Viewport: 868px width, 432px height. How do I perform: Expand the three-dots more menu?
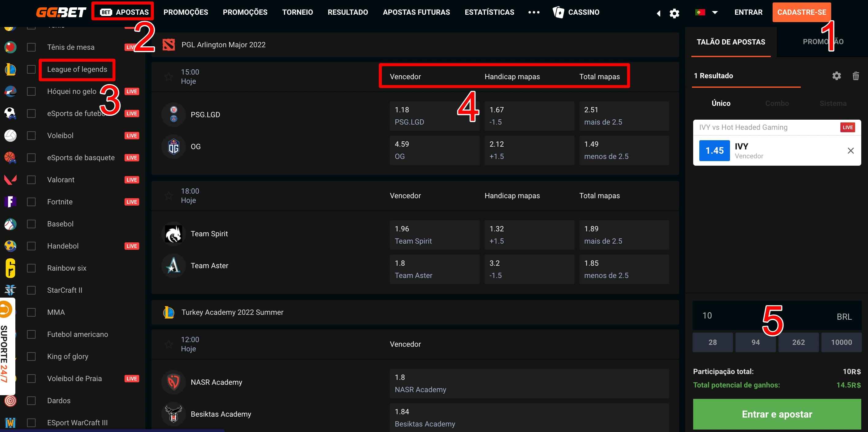[x=534, y=12]
